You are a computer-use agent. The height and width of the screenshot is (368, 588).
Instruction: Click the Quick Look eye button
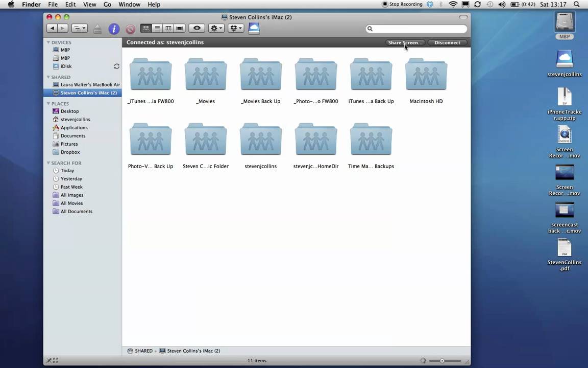[197, 28]
